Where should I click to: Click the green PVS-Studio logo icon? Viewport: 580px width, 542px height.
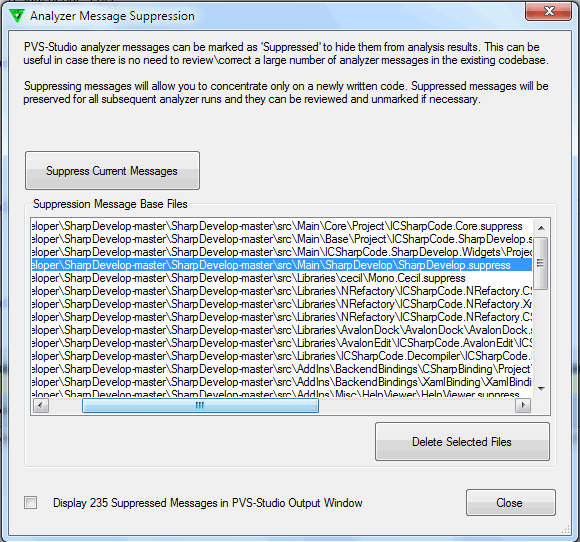[x=17, y=16]
